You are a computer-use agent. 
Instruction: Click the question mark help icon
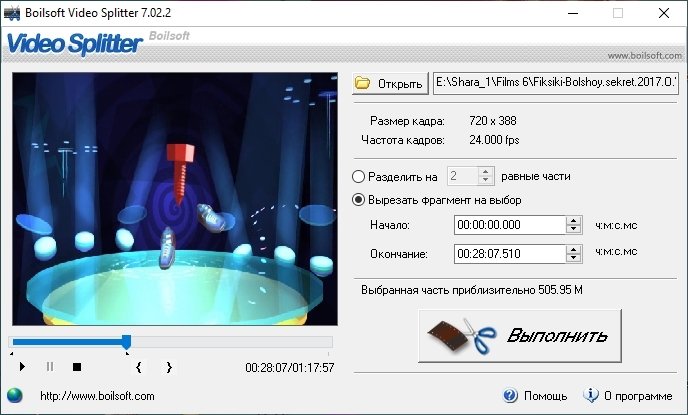click(x=510, y=395)
